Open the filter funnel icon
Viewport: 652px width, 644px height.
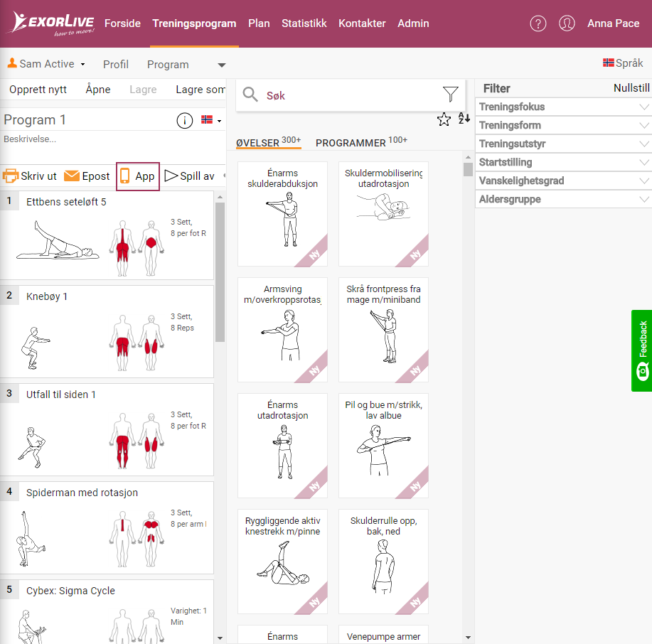(x=450, y=95)
